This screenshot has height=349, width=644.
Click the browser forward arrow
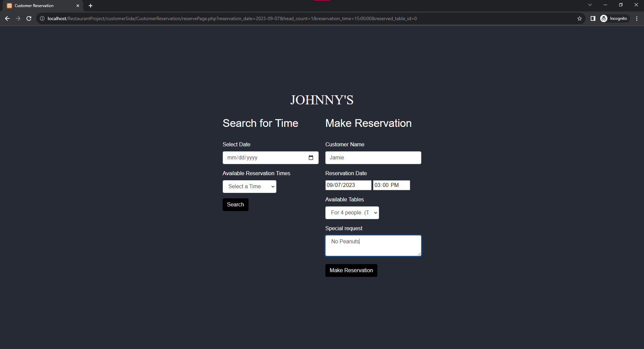tap(18, 18)
